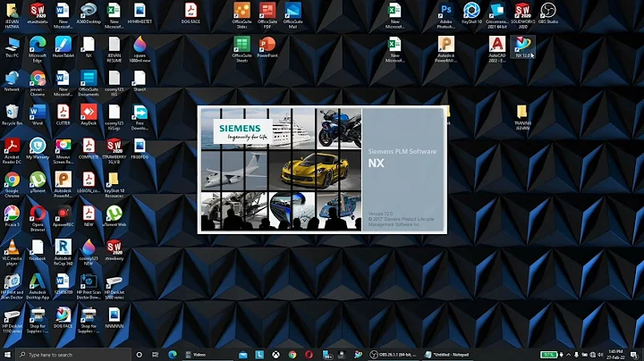Select the Acrobat Reader DC shortcut

pyautogui.click(x=12, y=151)
